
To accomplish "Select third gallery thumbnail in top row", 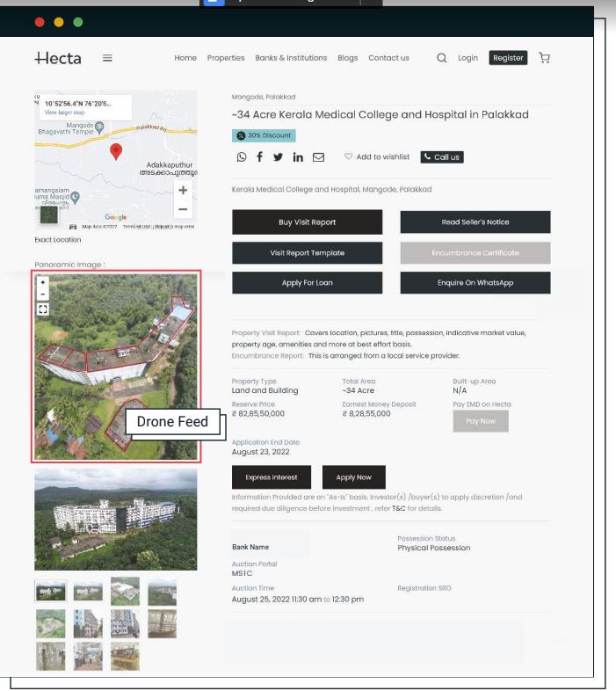I will pyautogui.click(x=125, y=591).
